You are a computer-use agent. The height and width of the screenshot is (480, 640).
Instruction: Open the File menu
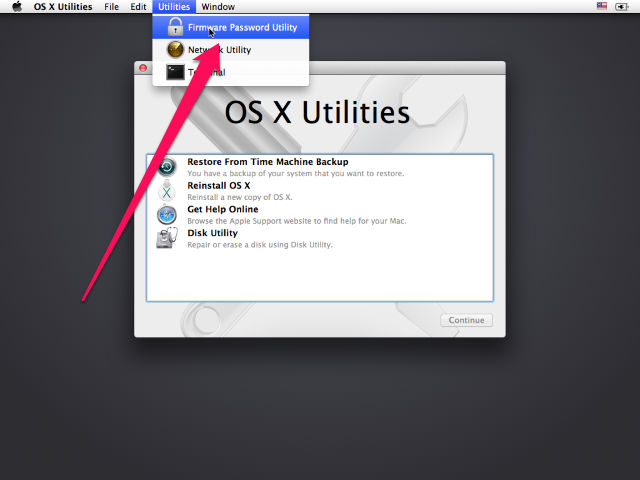(111, 7)
